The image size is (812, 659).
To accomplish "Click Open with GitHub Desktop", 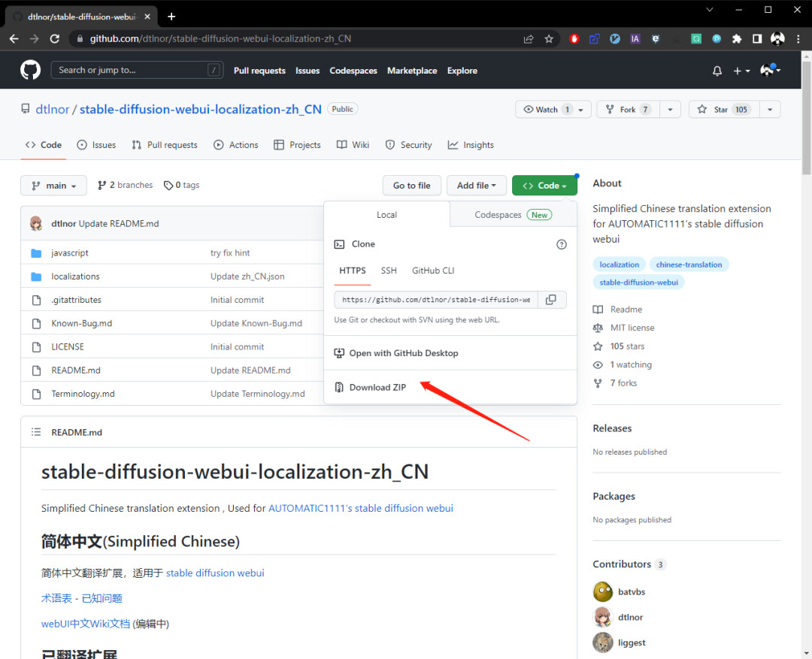I will click(x=397, y=353).
